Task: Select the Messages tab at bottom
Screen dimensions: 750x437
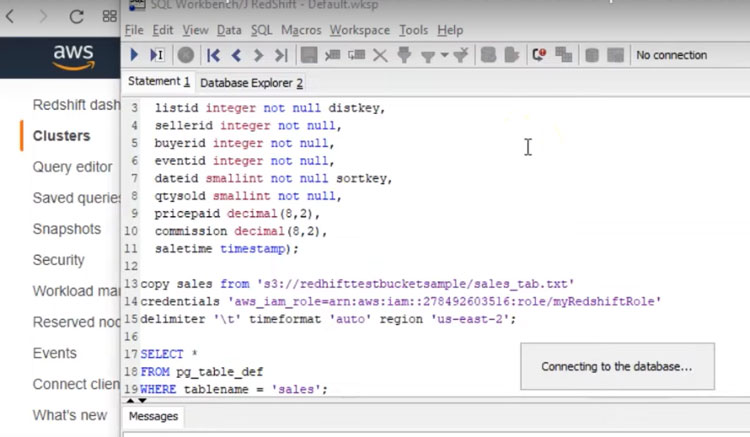Action: click(x=153, y=416)
